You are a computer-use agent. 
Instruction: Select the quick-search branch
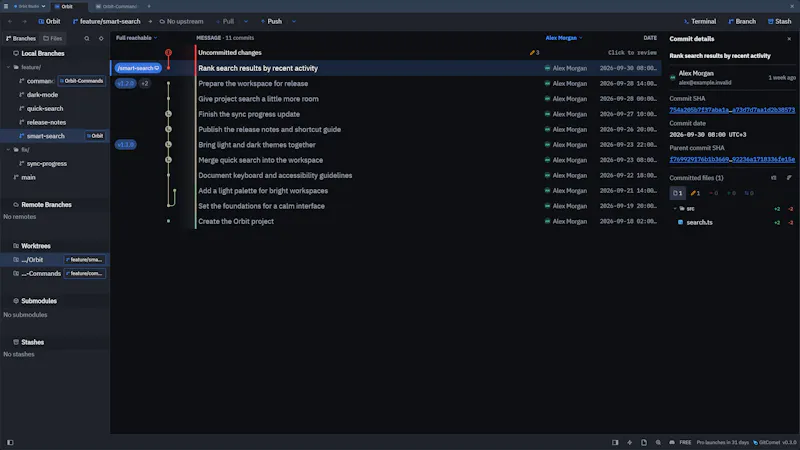pos(45,108)
